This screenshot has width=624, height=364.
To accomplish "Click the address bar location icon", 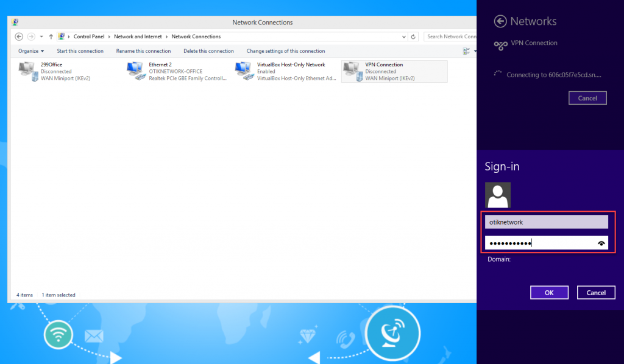I will [62, 36].
